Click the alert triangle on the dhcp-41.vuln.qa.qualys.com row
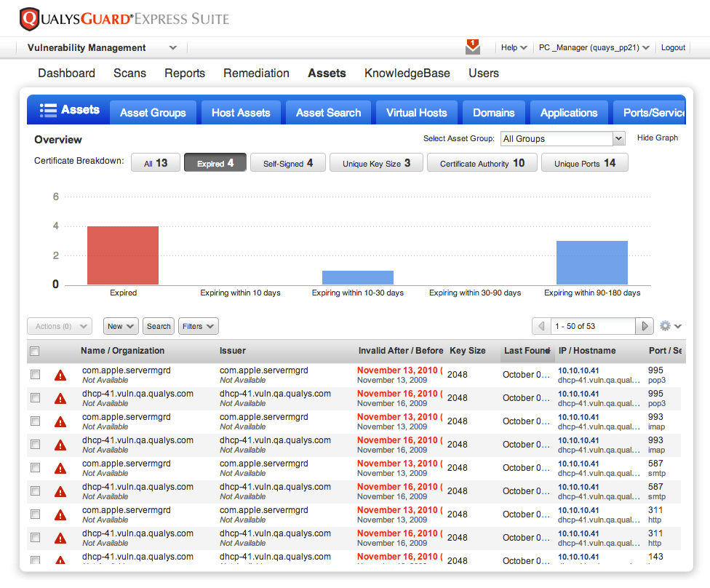Viewport: 710px width, 588px height. 59,398
